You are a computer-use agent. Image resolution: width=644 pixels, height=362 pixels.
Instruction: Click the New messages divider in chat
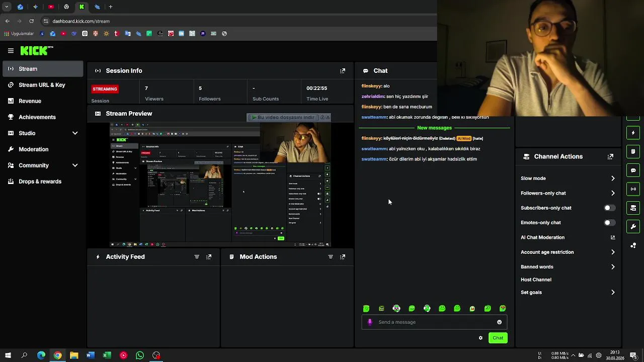click(434, 128)
